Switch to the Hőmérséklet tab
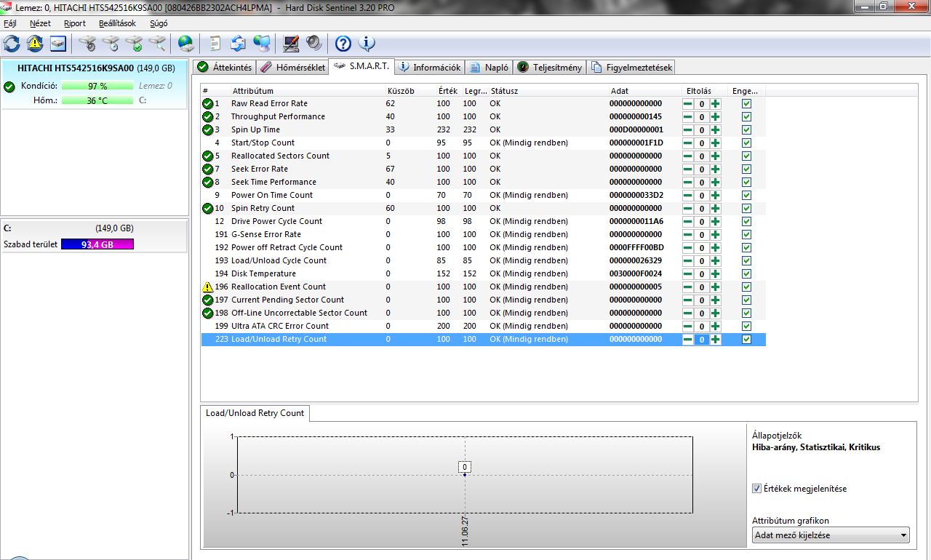 [292, 67]
